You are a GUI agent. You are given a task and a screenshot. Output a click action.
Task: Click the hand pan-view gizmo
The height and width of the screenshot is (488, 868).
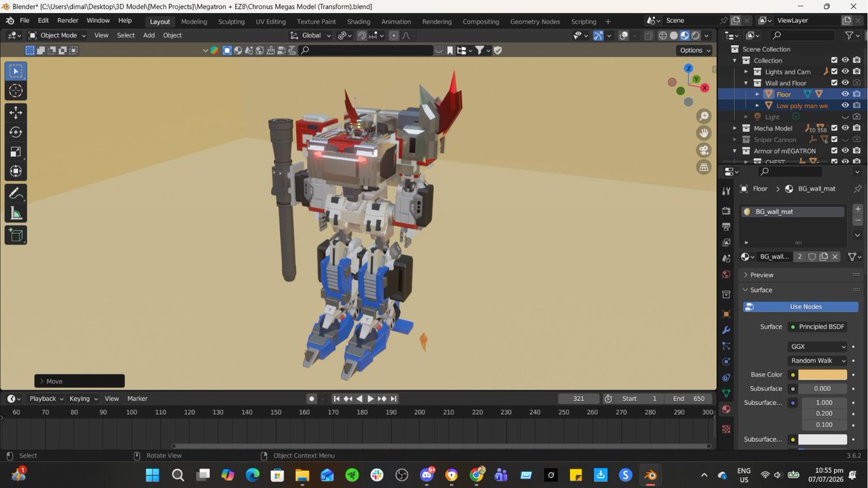point(703,133)
